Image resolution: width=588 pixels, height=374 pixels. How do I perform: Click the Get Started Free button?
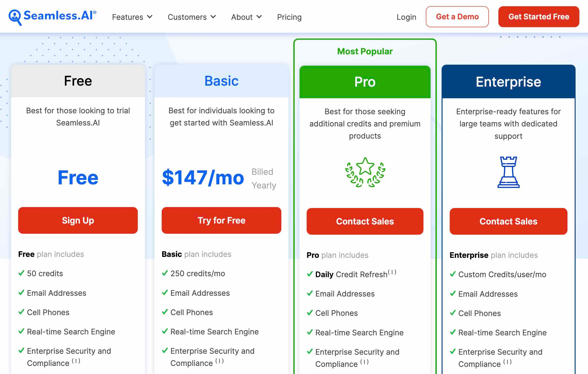538,17
